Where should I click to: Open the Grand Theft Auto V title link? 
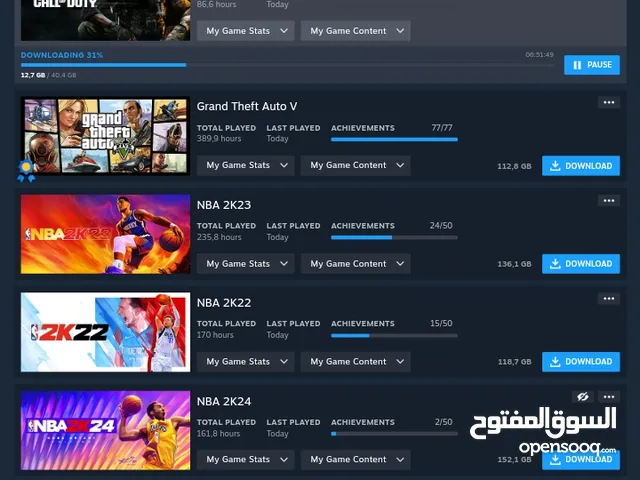247,107
